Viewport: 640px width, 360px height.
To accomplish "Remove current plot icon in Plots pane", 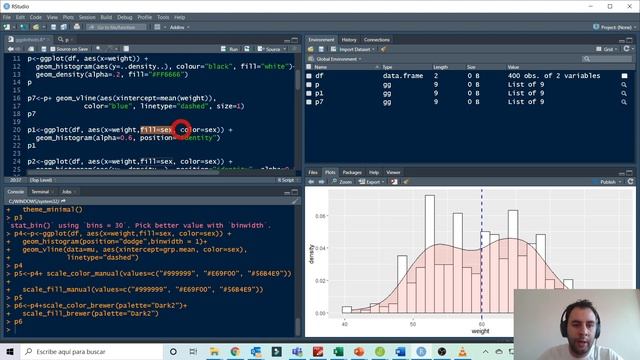I will coord(394,182).
